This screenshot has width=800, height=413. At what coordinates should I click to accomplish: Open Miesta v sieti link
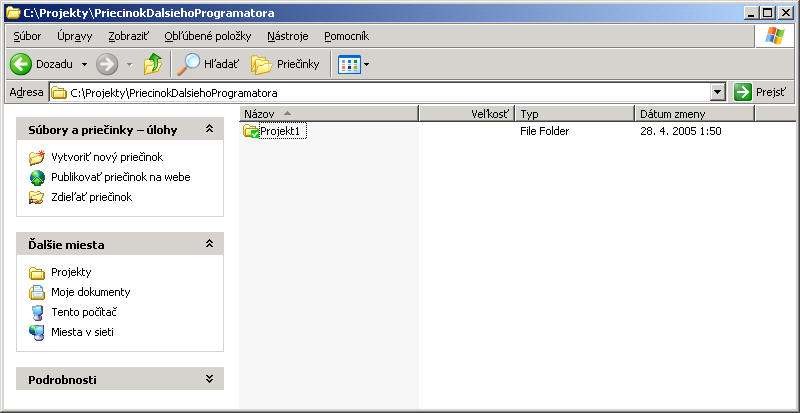[x=83, y=332]
